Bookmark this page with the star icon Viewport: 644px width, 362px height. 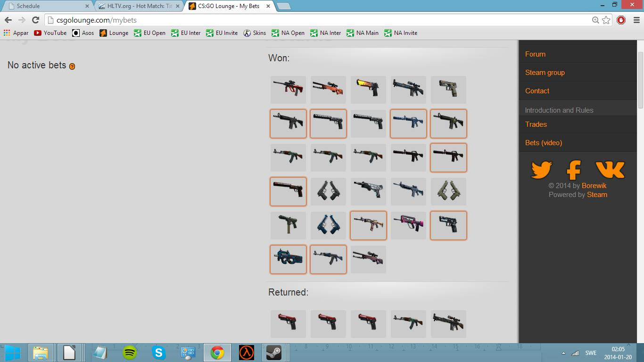click(606, 20)
